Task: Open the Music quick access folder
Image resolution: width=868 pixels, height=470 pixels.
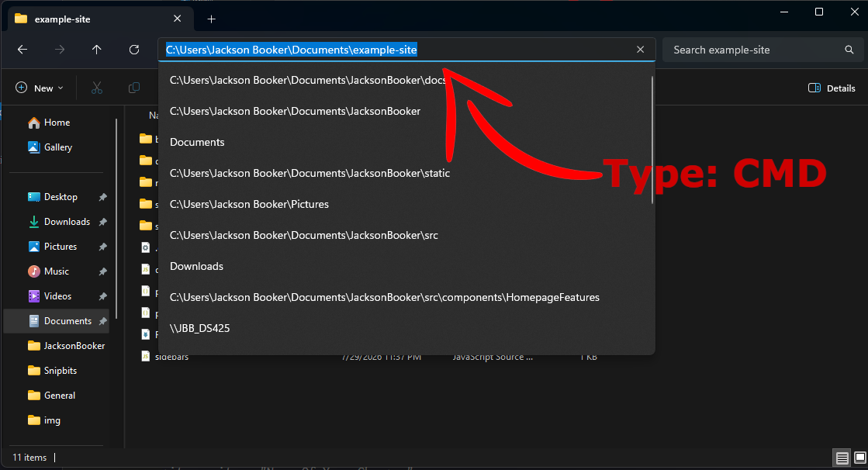Action: click(x=49, y=271)
